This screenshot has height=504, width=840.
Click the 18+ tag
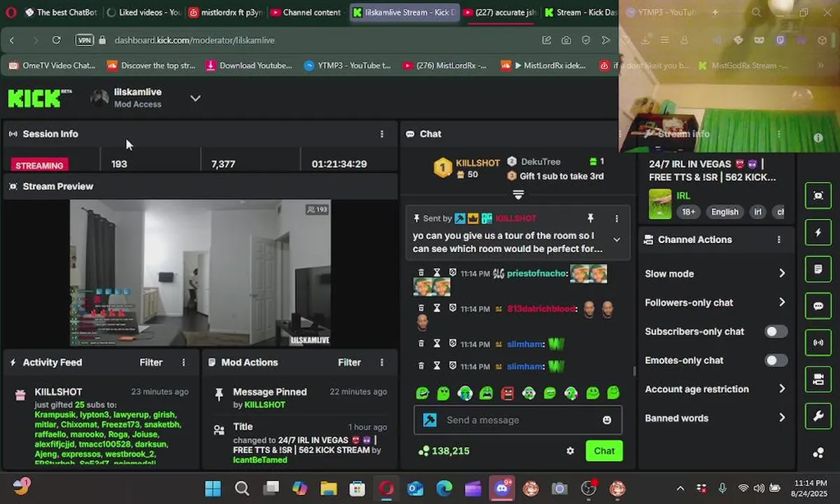click(x=689, y=212)
